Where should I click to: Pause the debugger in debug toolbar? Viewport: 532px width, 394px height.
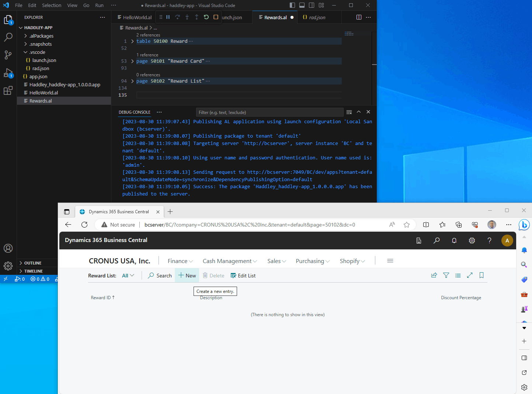point(168,17)
